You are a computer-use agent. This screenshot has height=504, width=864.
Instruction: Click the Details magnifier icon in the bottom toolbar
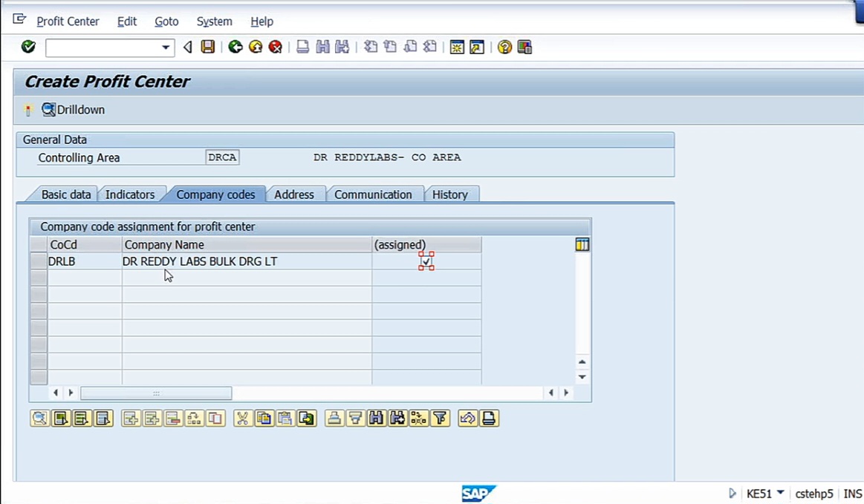pos(39,419)
